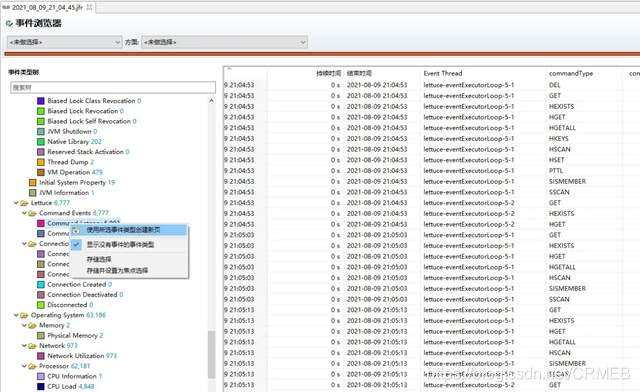This screenshot has width=640, height=392.
Task: Click the Lettuce folder icon
Action: point(24,203)
